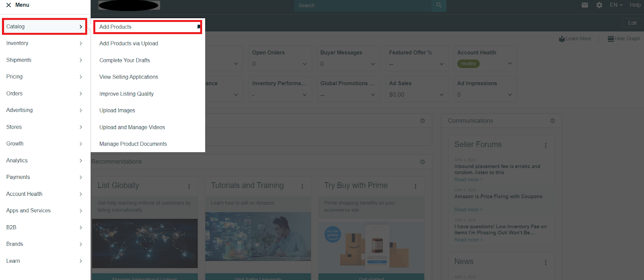Screen dimensions: 644x280
Task: Expand the Analytics submenu chevron
Action: 81,160
